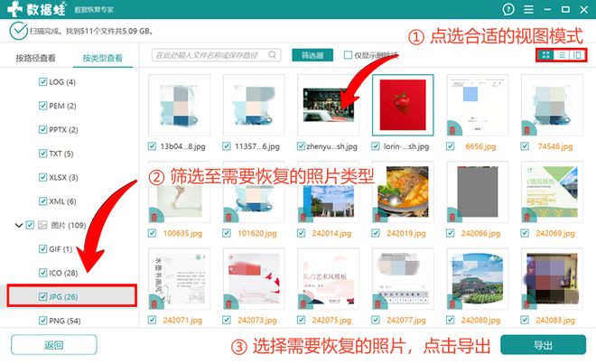Image resolution: width=596 pixels, height=364 pixels.
Task: Switch to thumbnail grid view mode
Action: point(545,55)
